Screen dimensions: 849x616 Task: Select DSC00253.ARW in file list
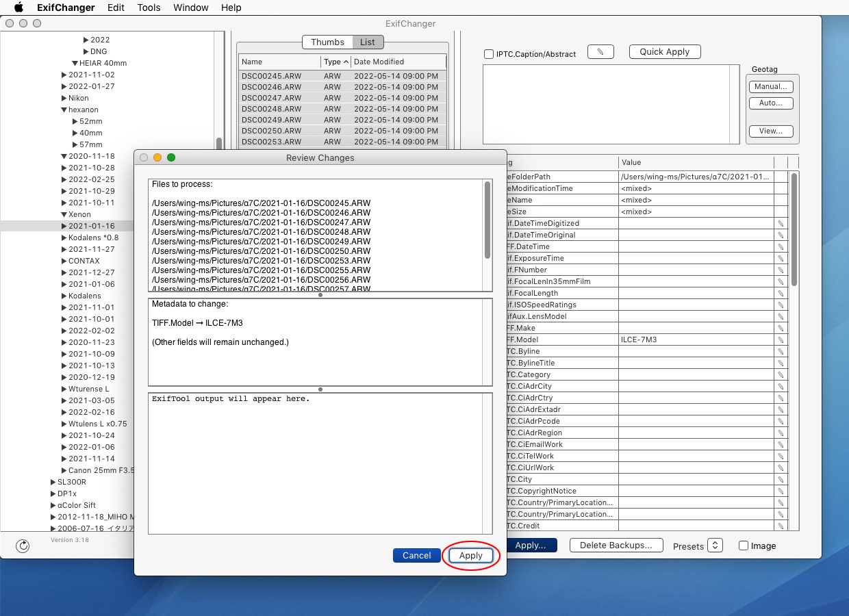(342, 142)
